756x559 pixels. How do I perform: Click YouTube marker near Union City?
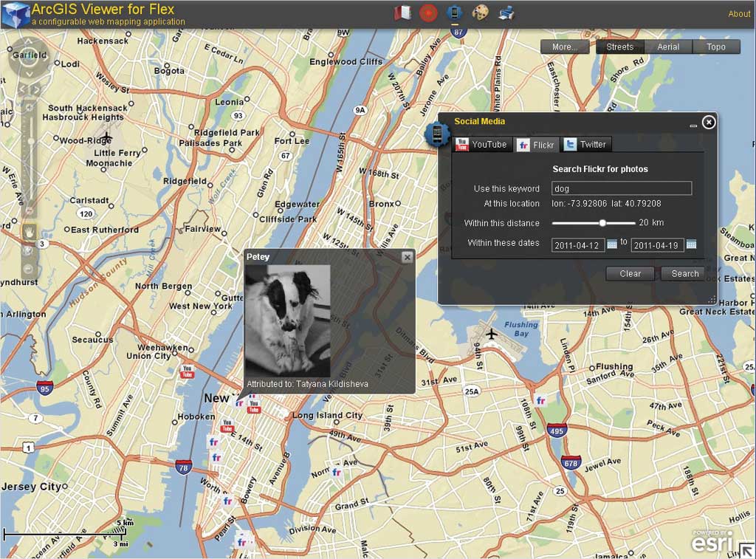pyautogui.click(x=187, y=371)
